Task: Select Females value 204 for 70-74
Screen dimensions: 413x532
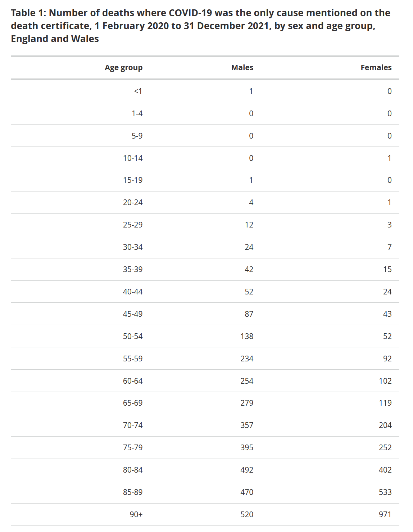Action: point(385,425)
